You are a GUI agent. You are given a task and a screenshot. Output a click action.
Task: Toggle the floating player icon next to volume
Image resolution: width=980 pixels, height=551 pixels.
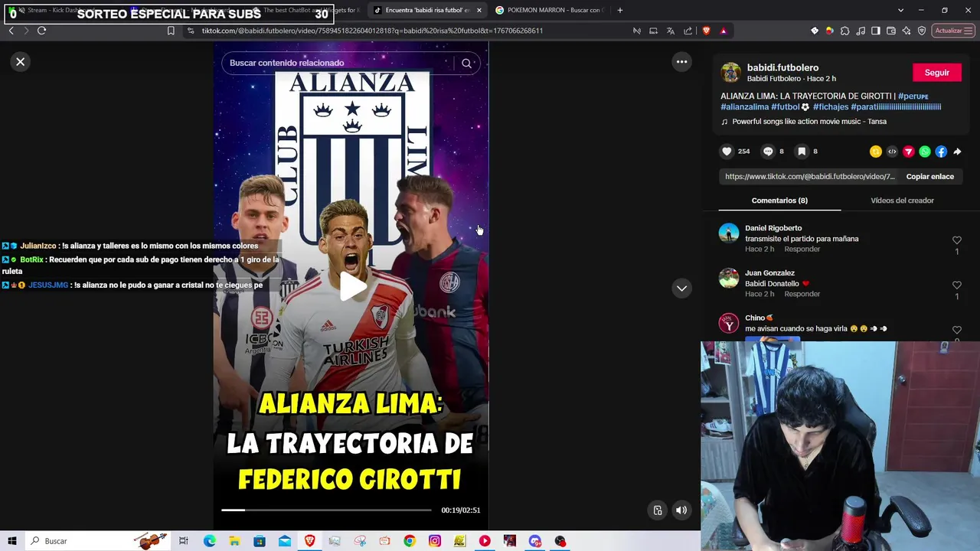click(x=658, y=510)
